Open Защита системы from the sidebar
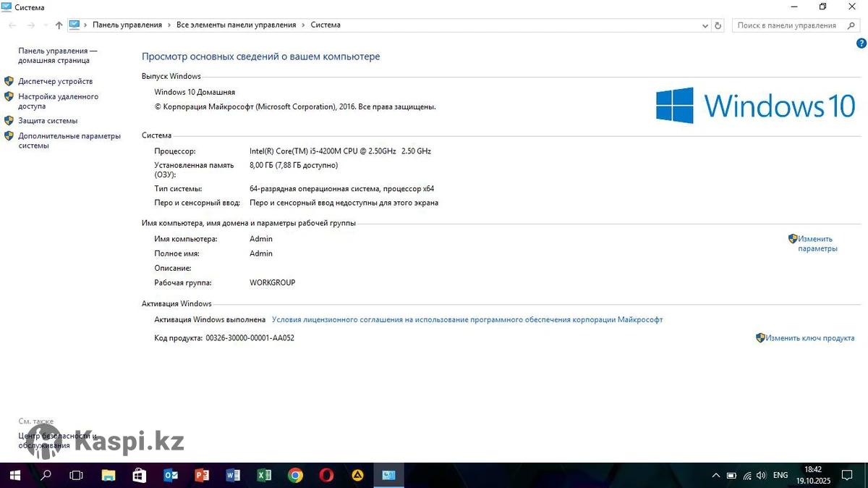 pos(48,121)
